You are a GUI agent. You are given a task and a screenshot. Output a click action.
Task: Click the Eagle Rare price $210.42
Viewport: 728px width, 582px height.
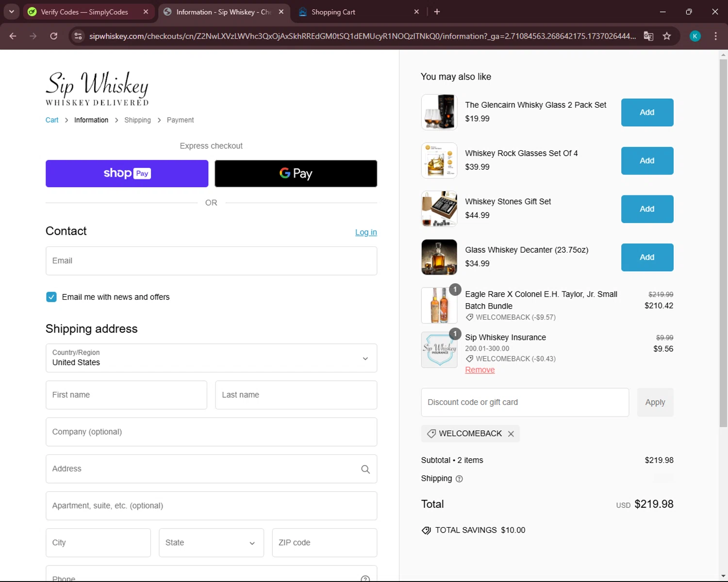(659, 306)
